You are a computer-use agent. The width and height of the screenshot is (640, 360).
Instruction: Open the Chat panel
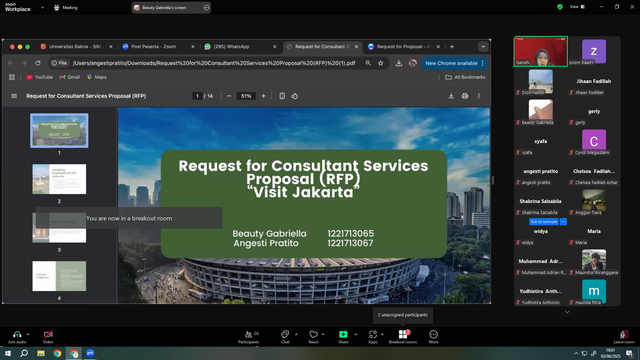coord(285,337)
